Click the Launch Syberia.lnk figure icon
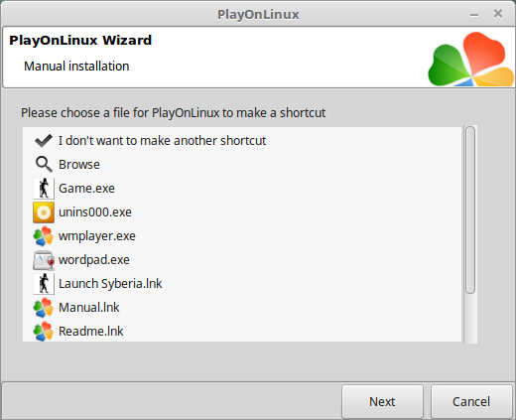The width and height of the screenshot is (516, 420). click(x=44, y=284)
